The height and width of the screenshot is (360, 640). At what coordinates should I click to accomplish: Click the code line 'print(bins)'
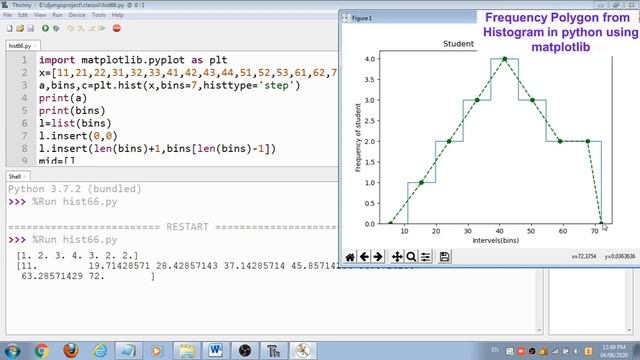click(x=72, y=111)
